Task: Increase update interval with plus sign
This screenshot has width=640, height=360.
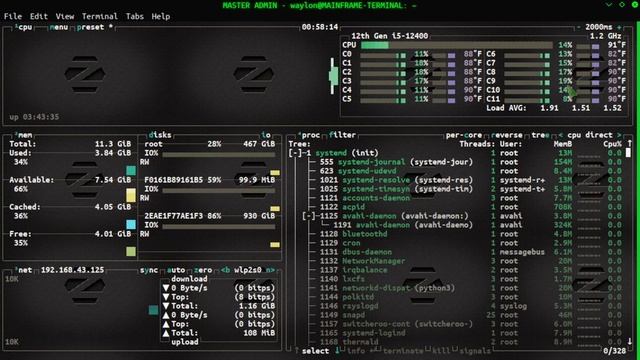Action: point(619,27)
